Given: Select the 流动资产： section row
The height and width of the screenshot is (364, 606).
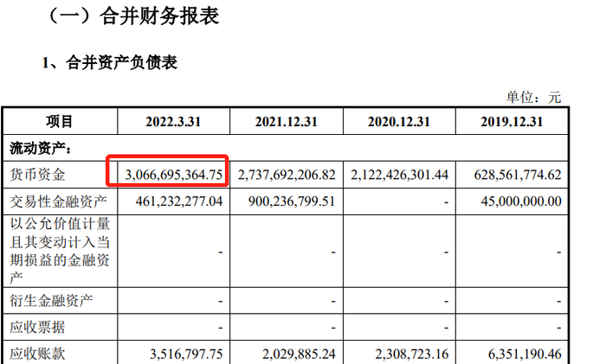Looking at the screenshot, I should [x=285, y=148].
